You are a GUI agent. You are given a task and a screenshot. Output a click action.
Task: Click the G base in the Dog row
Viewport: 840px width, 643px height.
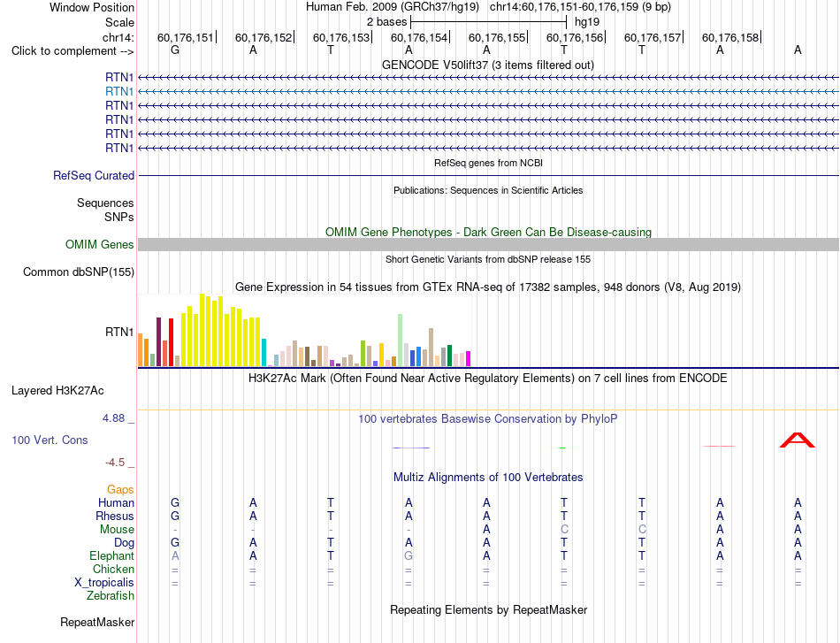coord(175,543)
